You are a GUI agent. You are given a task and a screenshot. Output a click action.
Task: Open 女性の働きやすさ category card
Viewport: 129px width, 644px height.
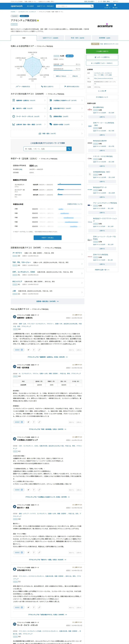pyautogui.click(x=66, y=109)
